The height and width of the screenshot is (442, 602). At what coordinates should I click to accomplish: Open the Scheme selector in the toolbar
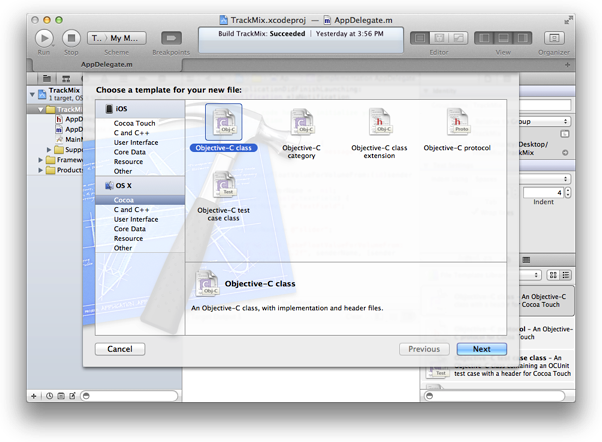(x=117, y=38)
